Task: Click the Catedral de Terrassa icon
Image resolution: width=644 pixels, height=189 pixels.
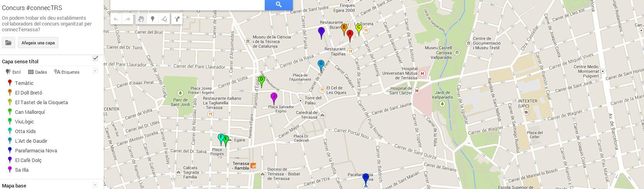Action: click(323, 115)
